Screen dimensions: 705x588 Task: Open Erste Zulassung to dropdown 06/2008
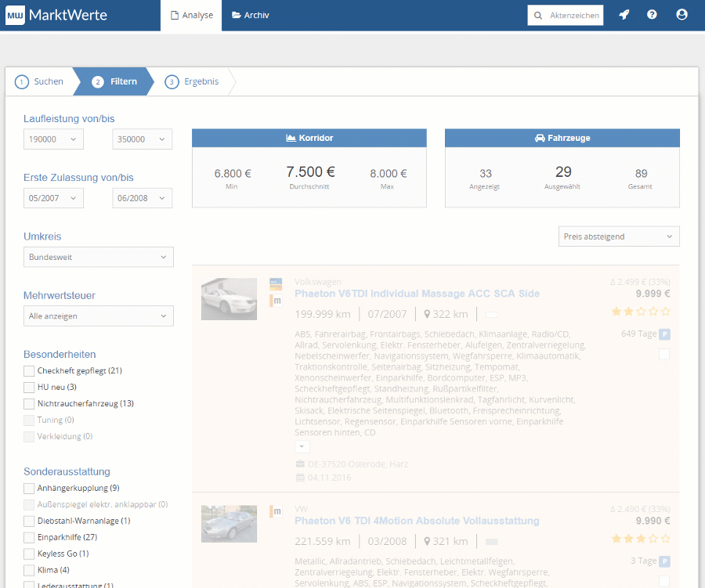[142, 198]
